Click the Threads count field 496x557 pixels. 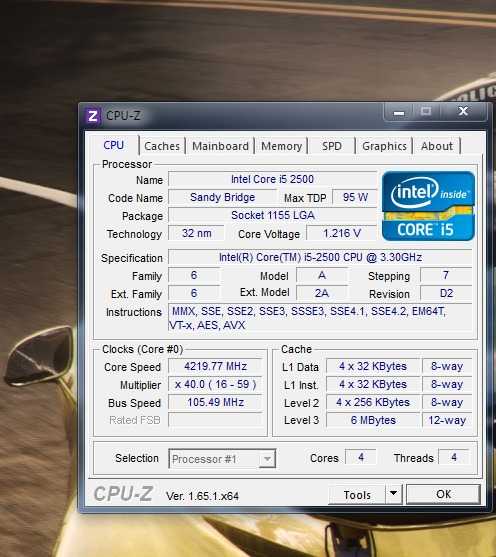[454, 457]
